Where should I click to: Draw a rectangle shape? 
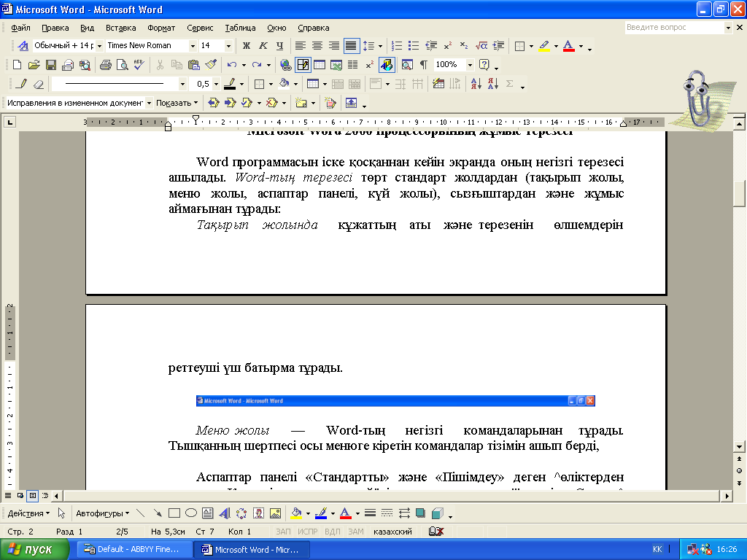coord(174,513)
